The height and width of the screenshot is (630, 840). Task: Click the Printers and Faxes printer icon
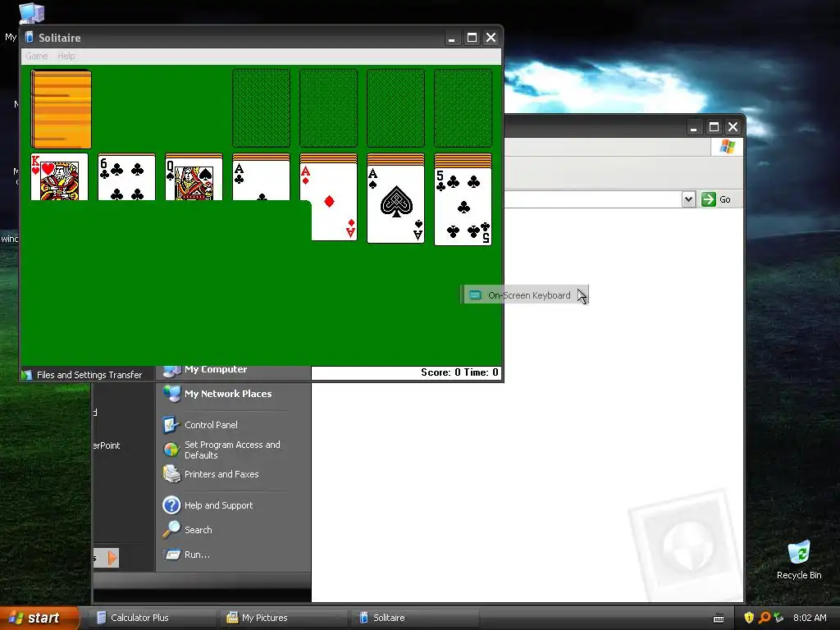click(171, 474)
